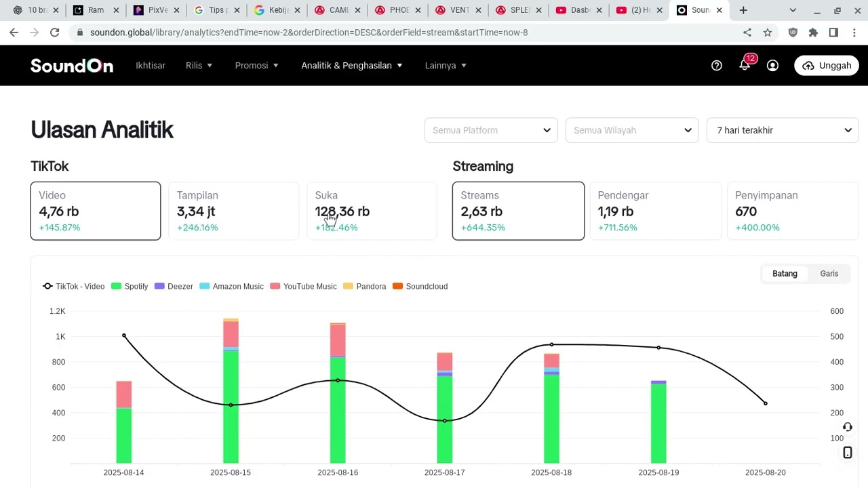
Task: Switch chart to Garis view
Action: pos(829,273)
